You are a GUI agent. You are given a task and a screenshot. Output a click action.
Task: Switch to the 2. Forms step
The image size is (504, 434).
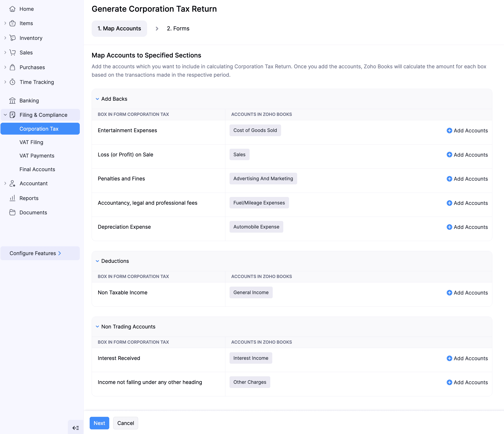[178, 28]
